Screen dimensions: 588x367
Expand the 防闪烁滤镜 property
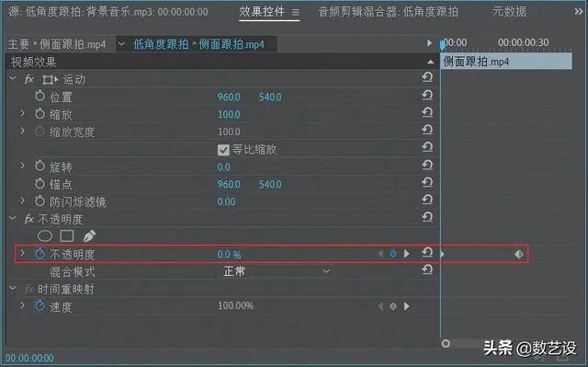[22, 201]
